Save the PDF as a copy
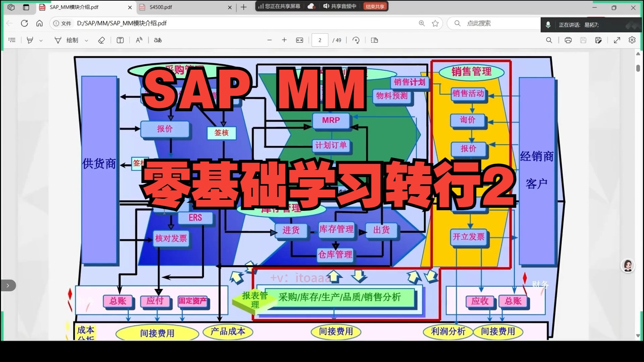Viewport: 644px width, 362px height. [598, 40]
